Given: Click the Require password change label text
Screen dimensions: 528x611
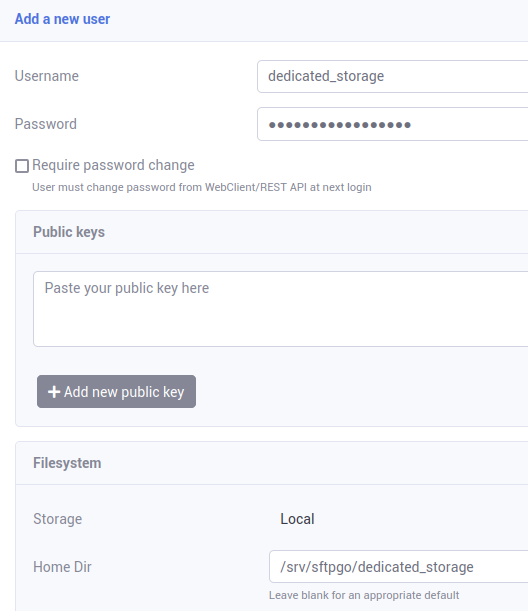Looking at the screenshot, I should point(113,165).
